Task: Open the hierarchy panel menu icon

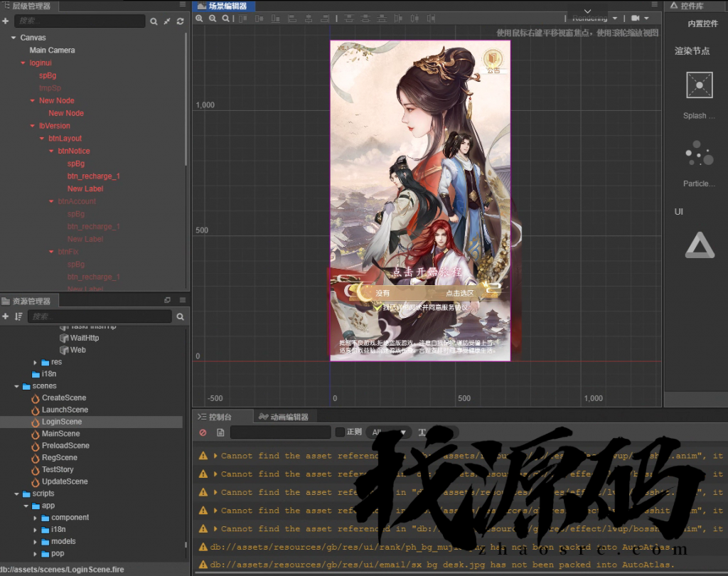Action: coord(183,5)
